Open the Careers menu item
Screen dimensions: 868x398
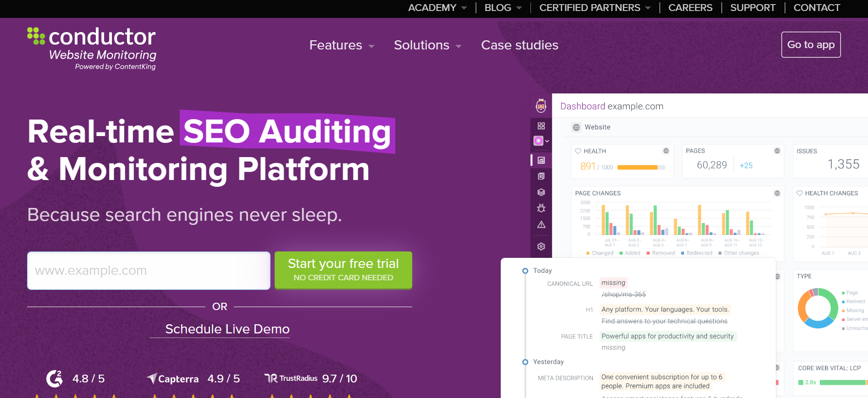pyautogui.click(x=690, y=8)
